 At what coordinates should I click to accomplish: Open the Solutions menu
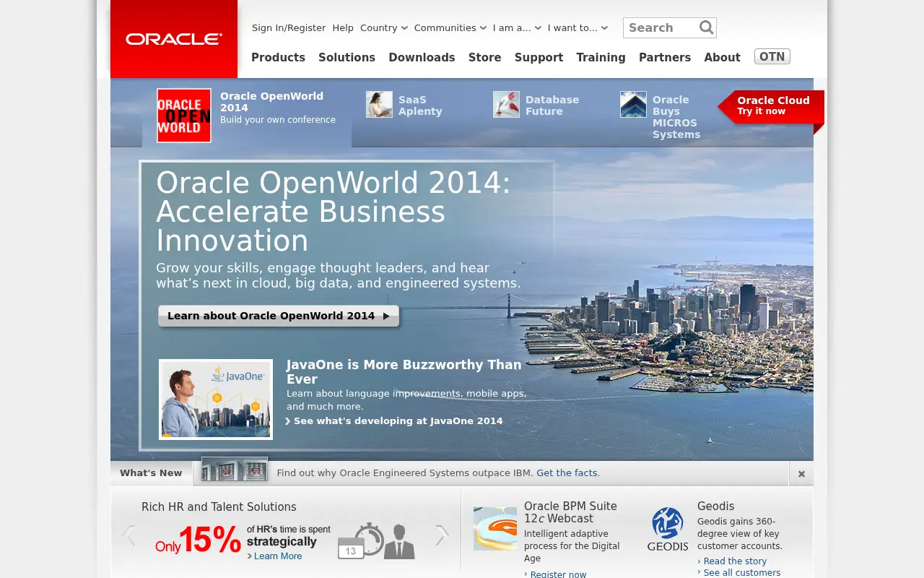coord(346,57)
